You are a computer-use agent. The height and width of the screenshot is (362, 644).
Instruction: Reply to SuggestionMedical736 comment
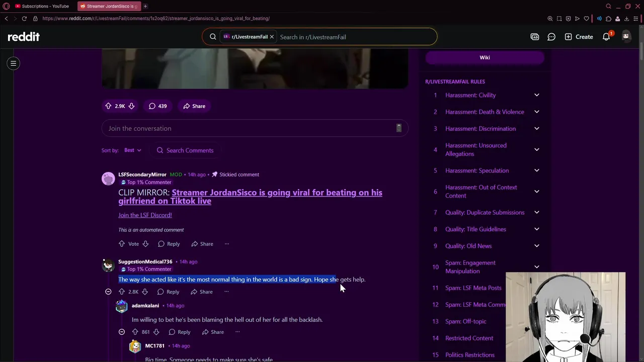tap(168, 292)
